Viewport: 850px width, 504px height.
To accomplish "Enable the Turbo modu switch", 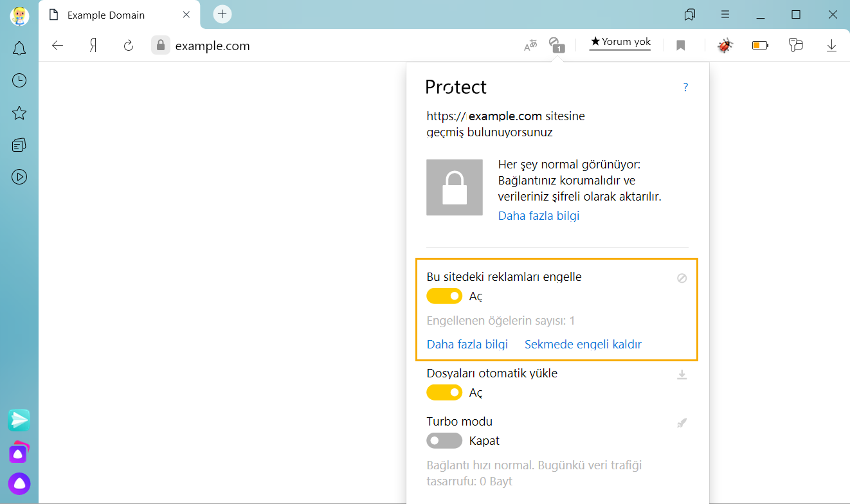I will pos(444,440).
